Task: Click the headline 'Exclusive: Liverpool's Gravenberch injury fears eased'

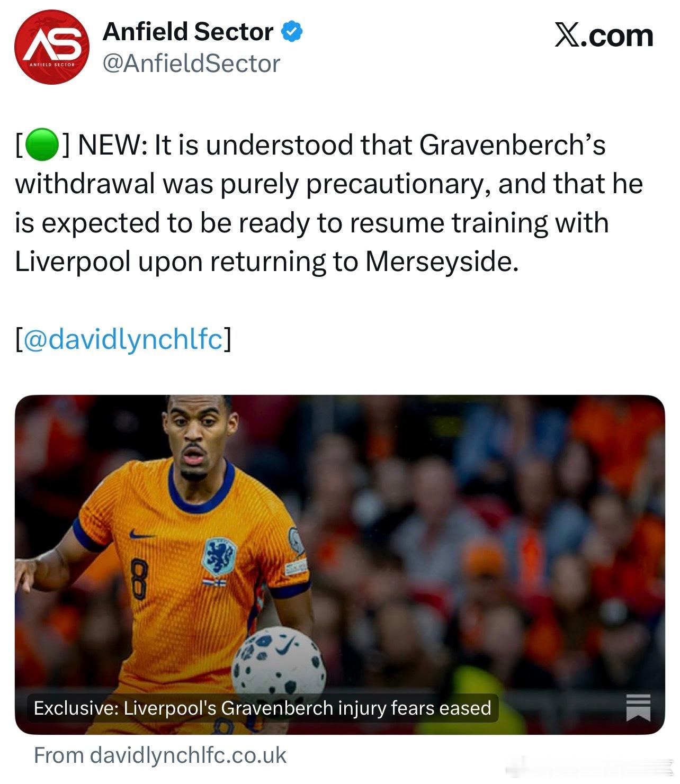Action: (263, 708)
